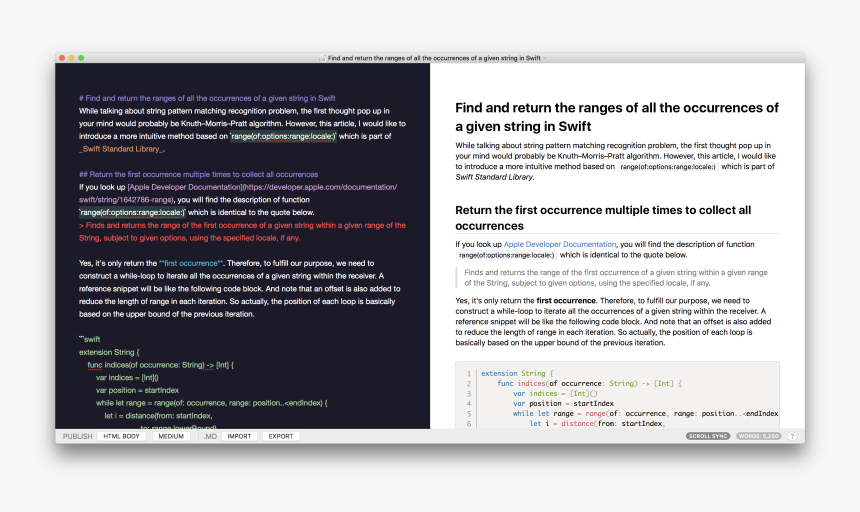Expand the title bar document name dropdown arrow
This screenshot has height=512, width=860.
546,58
